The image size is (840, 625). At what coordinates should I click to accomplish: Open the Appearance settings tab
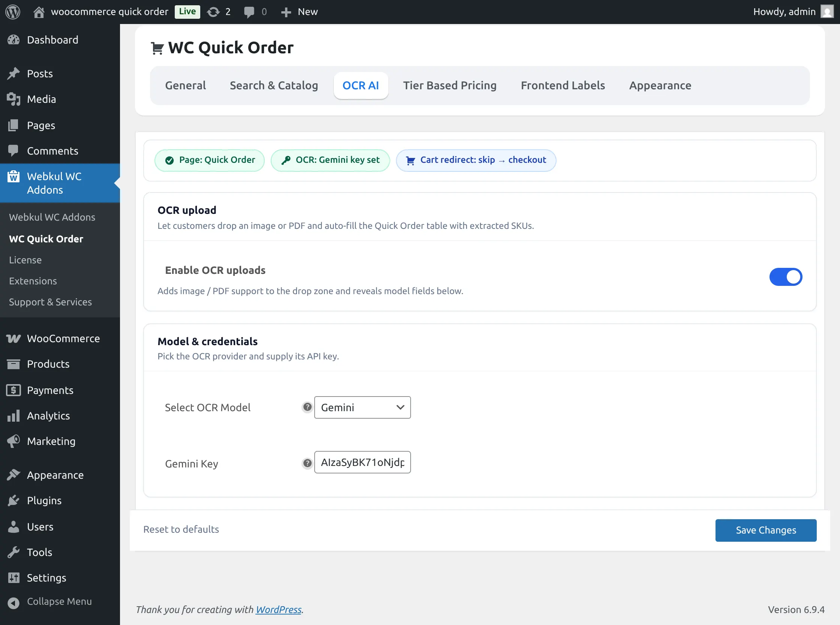click(660, 86)
